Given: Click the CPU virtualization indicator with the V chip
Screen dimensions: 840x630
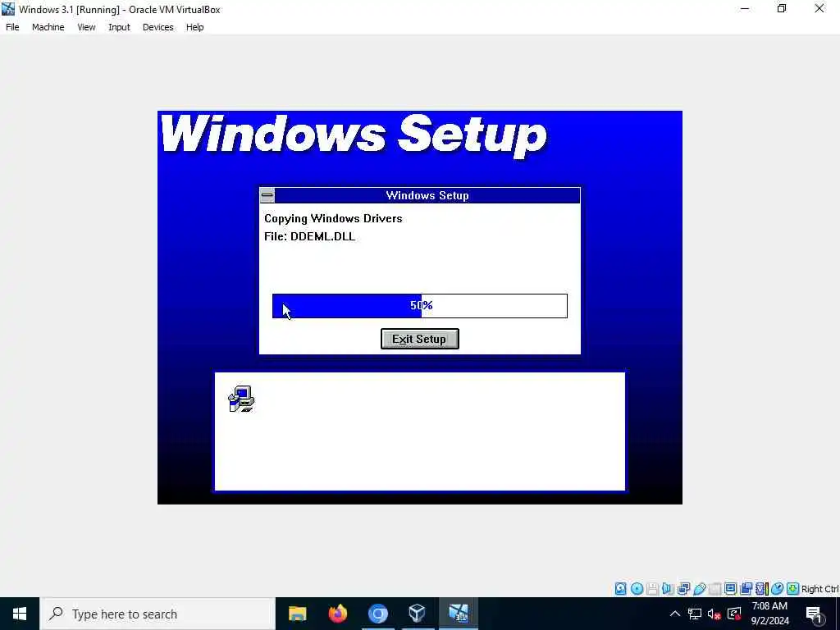Looking at the screenshot, I should click(x=762, y=589).
